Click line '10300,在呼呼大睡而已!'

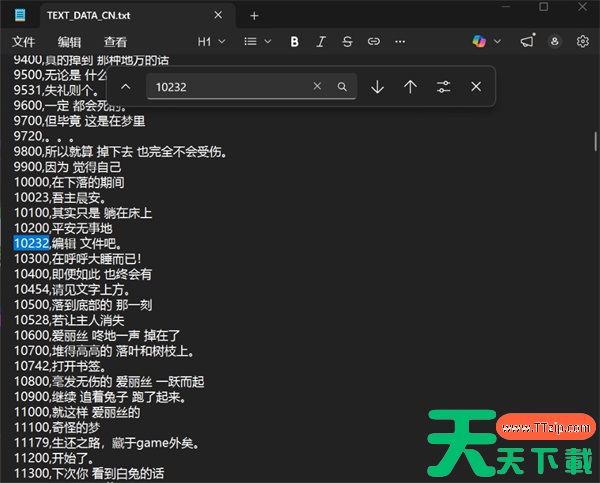(x=78, y=259)
